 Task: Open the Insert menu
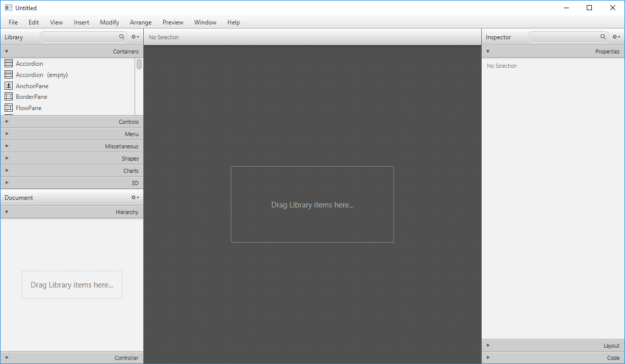(81, 22)
